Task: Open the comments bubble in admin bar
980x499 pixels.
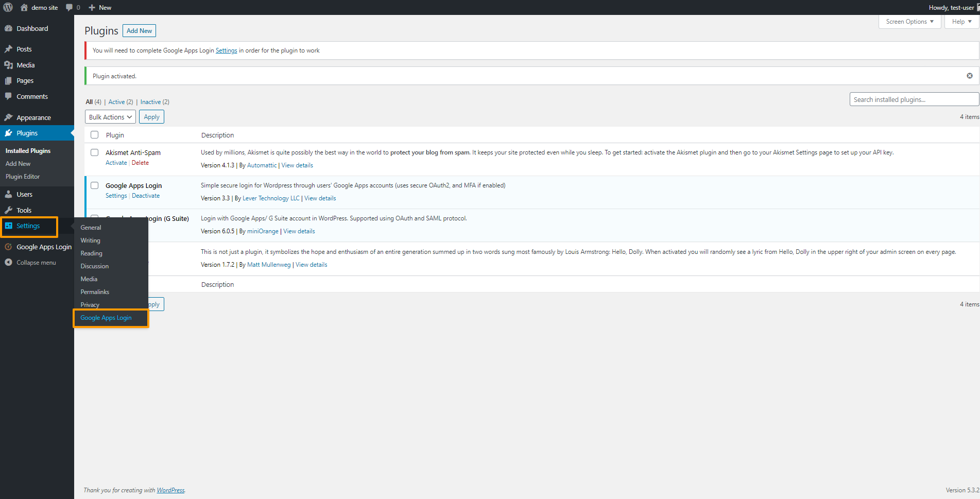Action: (x=69, y=7)
